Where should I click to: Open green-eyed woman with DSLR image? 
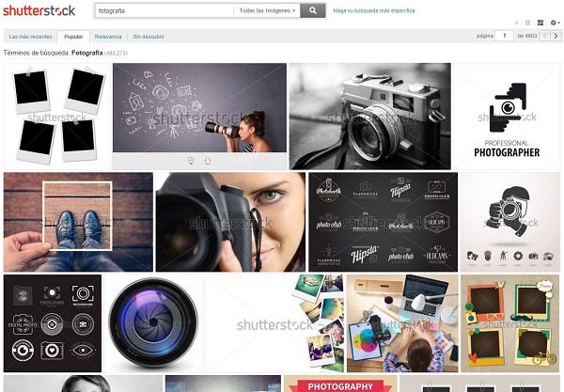[230, 222]
